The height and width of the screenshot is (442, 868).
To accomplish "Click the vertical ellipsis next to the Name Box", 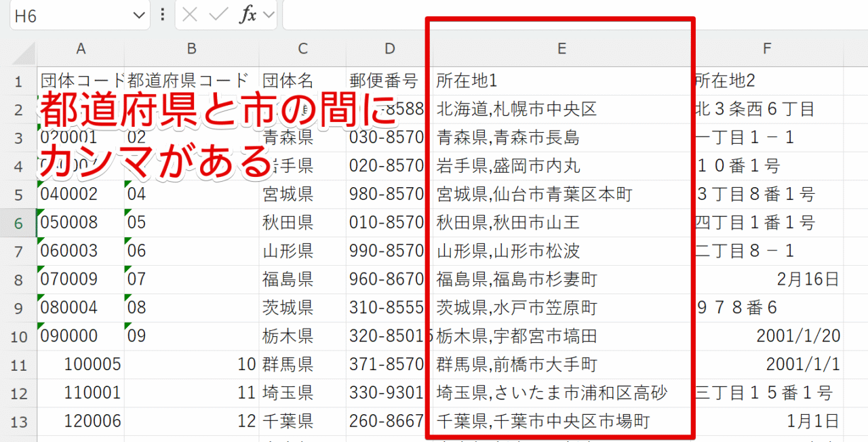I will pyautogui.click(x=161, y=16).
